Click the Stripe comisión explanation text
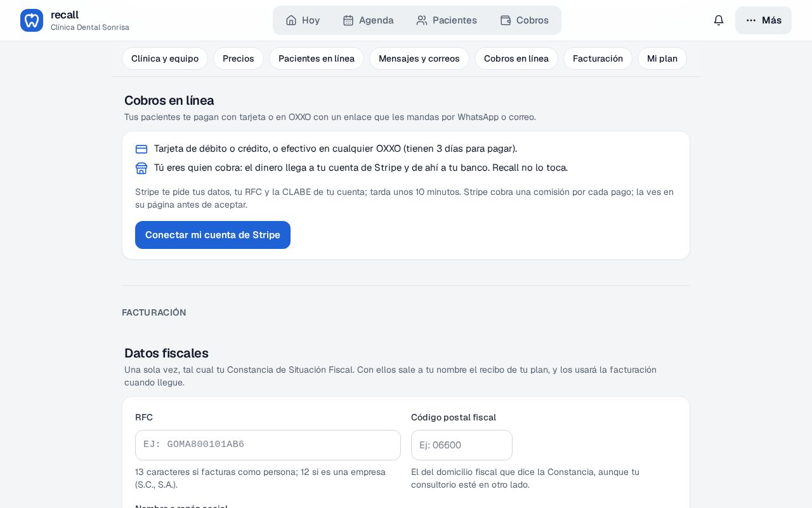Viewport: 812px width, 508px height. pos(405,198)
